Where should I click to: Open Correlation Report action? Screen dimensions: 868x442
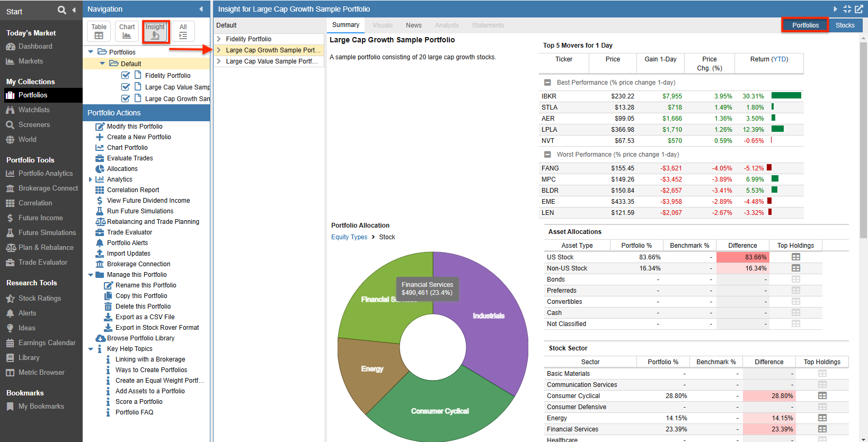pos(133,190)
